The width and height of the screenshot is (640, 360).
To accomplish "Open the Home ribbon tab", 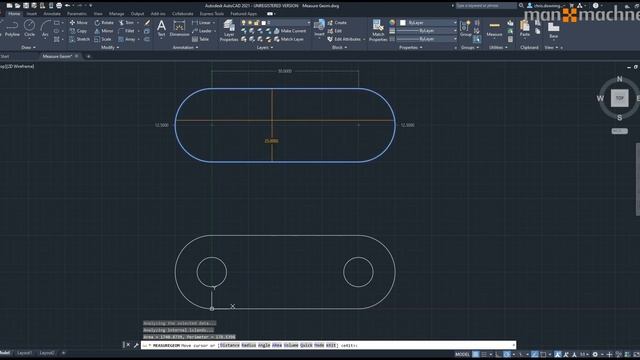I will [14, 14].
